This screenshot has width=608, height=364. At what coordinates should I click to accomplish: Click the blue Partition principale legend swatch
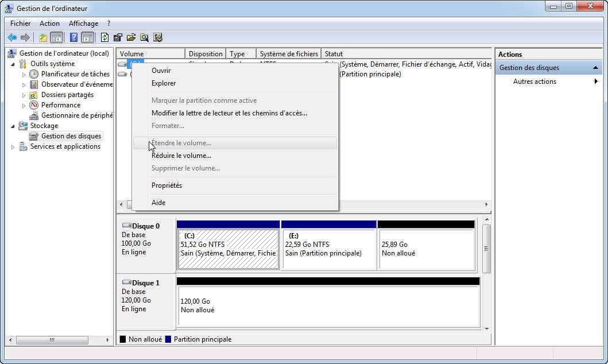tap(168, 339)
